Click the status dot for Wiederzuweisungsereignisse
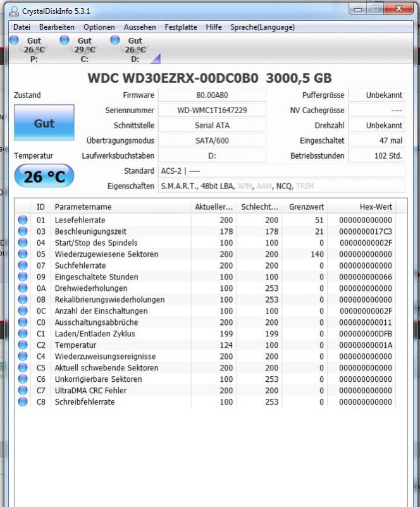The height and width of the screenshot is (507, 420). point(23,356)
